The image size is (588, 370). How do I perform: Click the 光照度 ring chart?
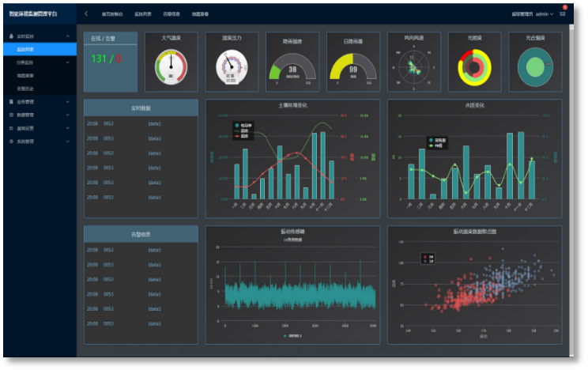tap(474, 68)
